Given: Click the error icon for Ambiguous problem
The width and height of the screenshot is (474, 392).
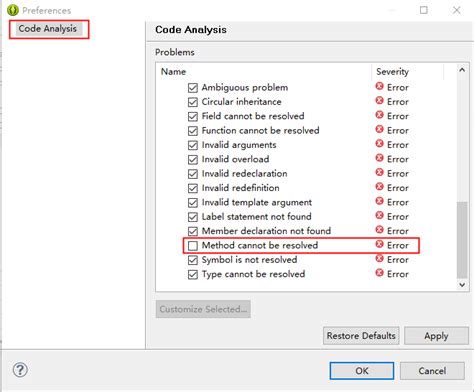Looking at the screenshot, I should 379,87.
